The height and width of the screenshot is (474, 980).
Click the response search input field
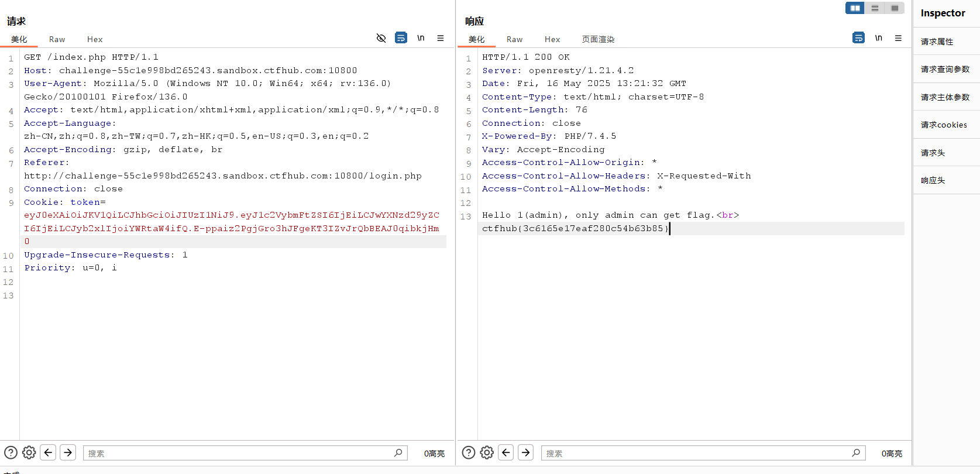[x=696, y=453]
